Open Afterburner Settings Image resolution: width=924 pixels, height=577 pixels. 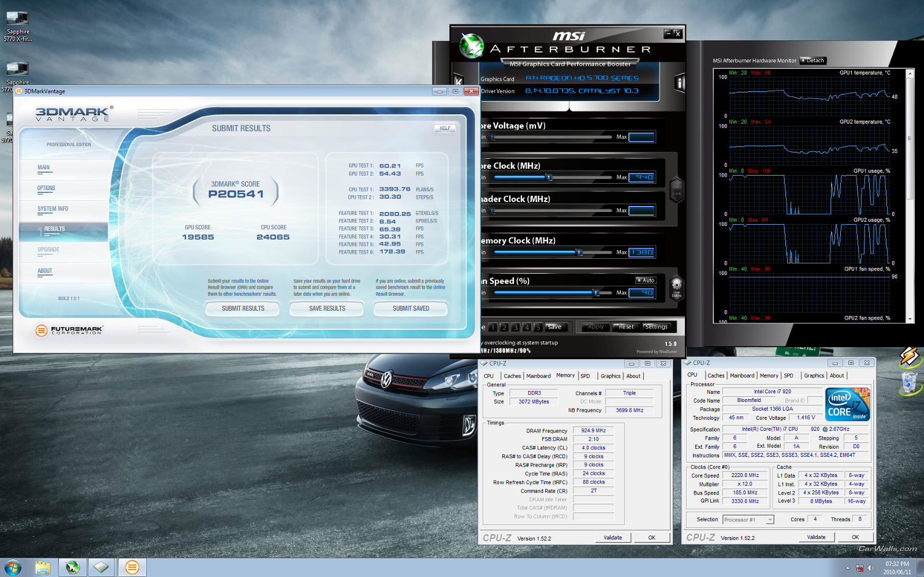tap(656, 327)
